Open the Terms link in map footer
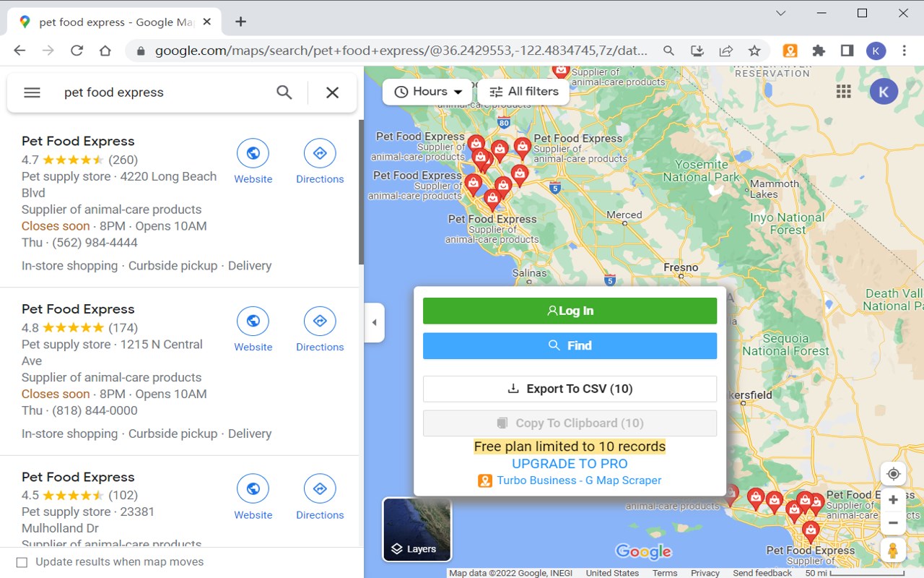Image resolution: width=924 pixels, height=578 pixels. pyautogui.click(x=665, y=573)
